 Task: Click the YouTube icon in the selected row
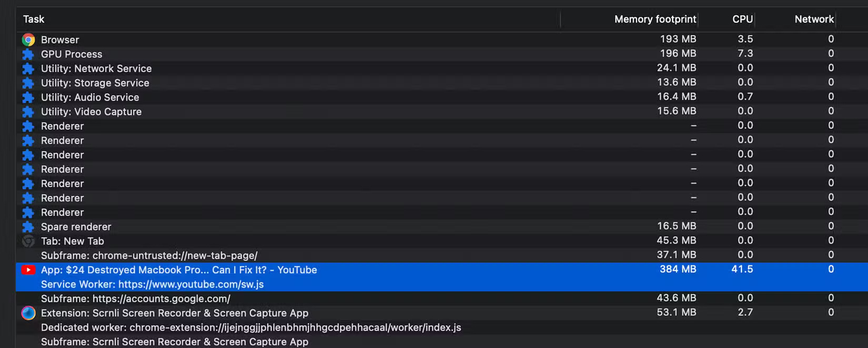tap(28, 270)
